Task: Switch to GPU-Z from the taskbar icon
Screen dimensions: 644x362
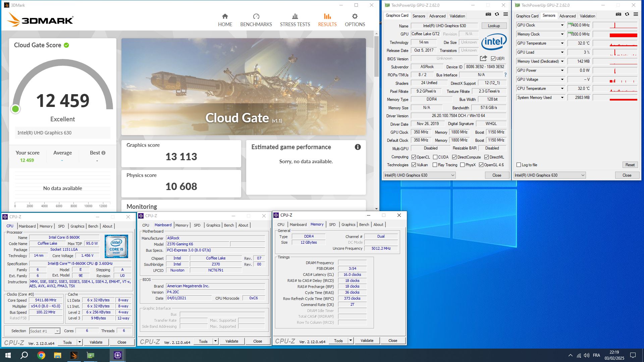Action: pos(91,355)
